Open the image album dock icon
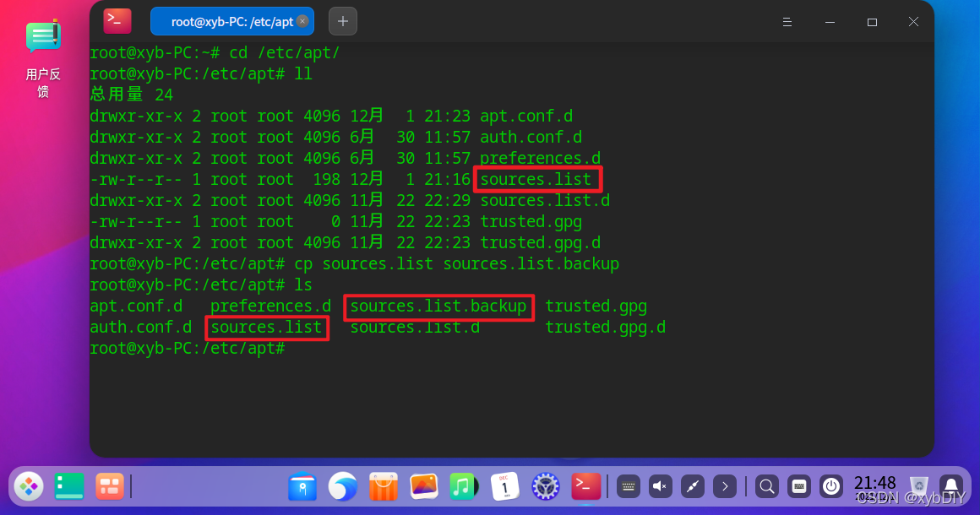980x515 pixels. tap(424, 487)
